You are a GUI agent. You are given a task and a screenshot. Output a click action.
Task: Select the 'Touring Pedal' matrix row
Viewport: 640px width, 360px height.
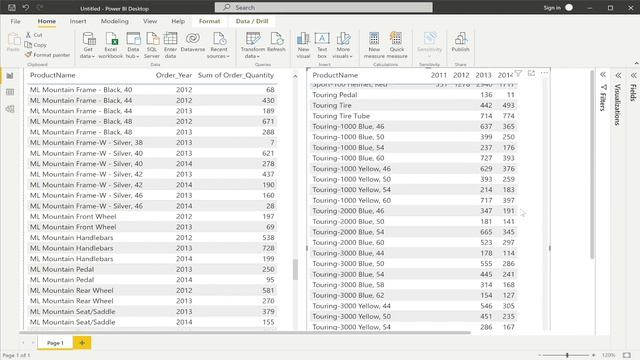point(413,95)
